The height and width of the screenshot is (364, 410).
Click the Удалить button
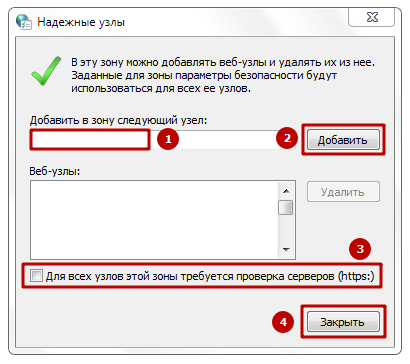click(343, 192)
